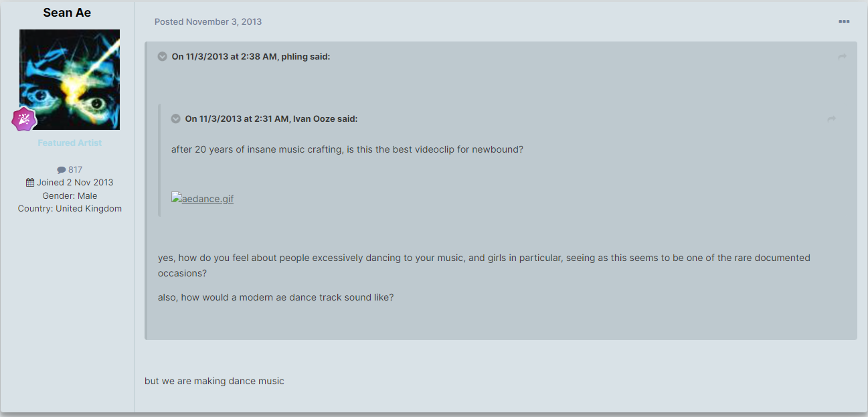Click the Featured Artist rank badge
The width and height of the screenshot is (868, 417).
click(24, 119)
